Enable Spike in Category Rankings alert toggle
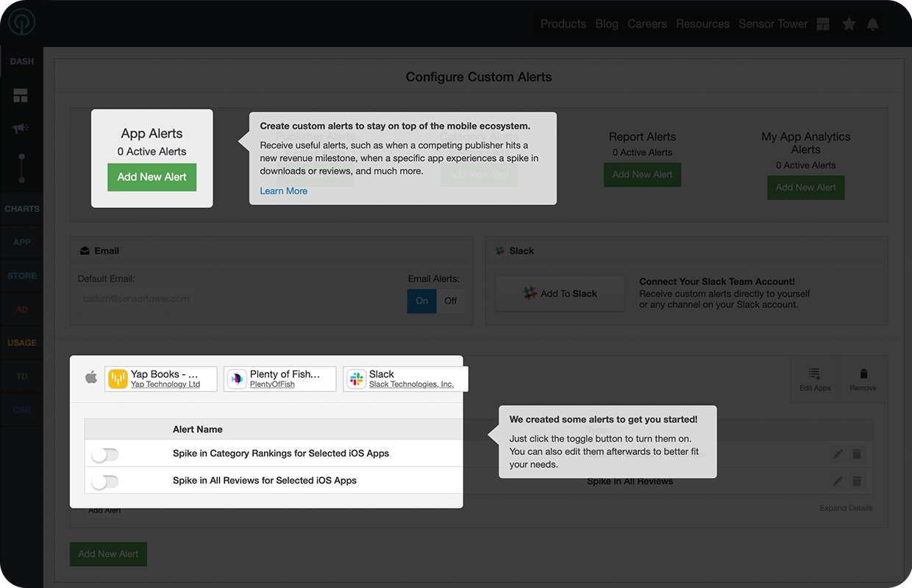The width and height of the screenshot is (912, 588). [x=105, y=455]
